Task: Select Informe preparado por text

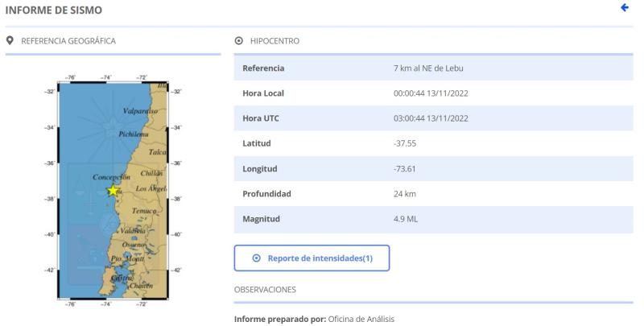Action: tap(280, 319)
